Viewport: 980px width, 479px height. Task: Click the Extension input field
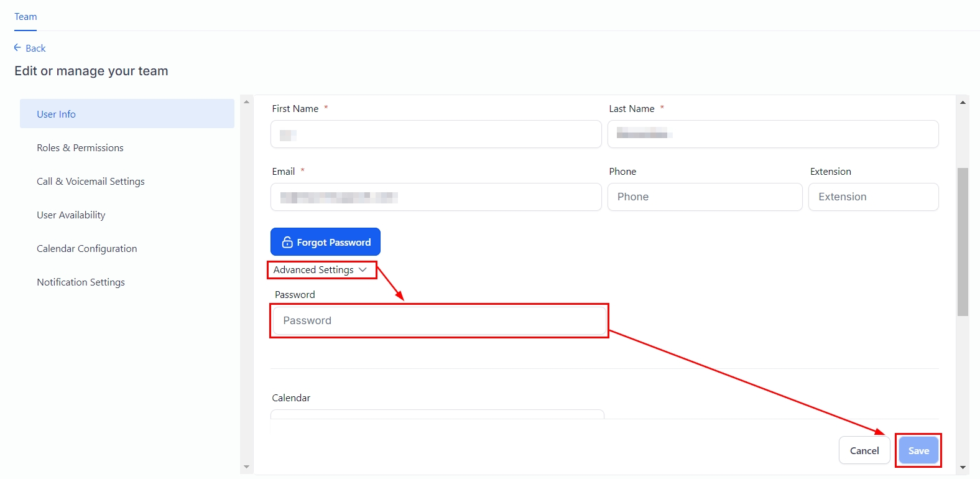873,197
